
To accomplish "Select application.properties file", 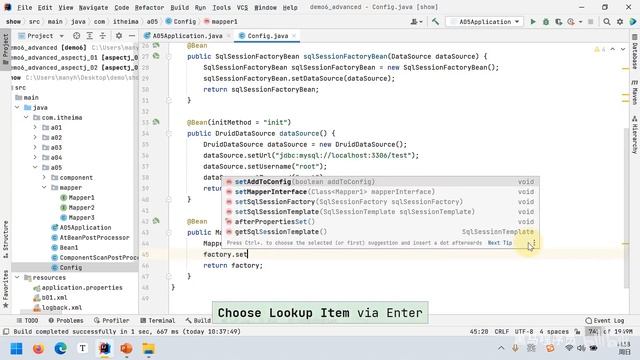I will tap(82, 288).
